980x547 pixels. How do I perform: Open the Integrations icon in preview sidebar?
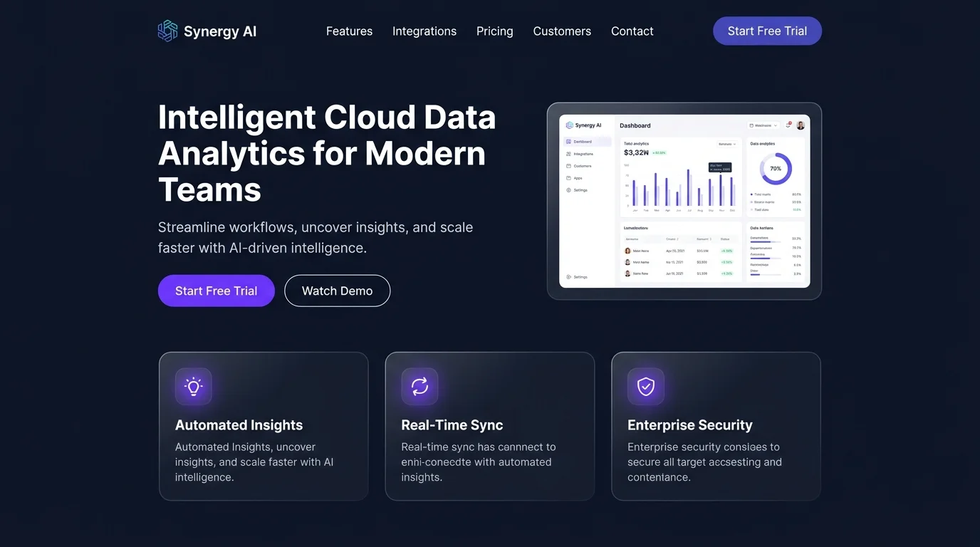[x=568, y=154]
